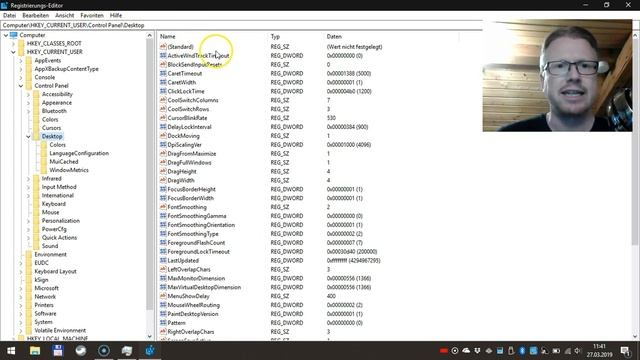Expand the Accessibility key arrow
The width and height of the screenshot is (640, 360).
click(x=28, y=94)
